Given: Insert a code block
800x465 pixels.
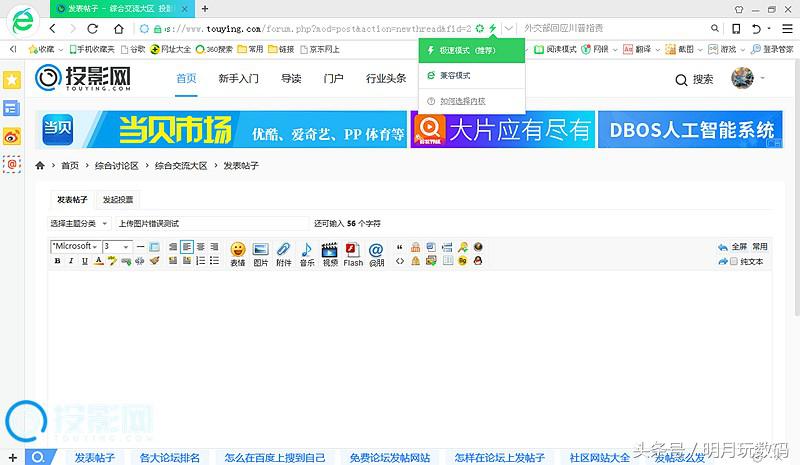Looking at the screenshot, I should click(399, 261).
